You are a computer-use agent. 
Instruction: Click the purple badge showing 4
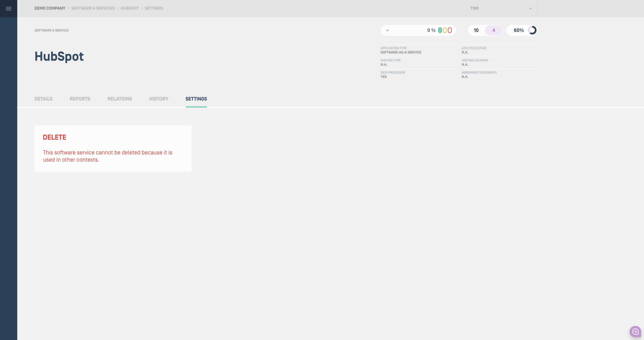(493, 30)
